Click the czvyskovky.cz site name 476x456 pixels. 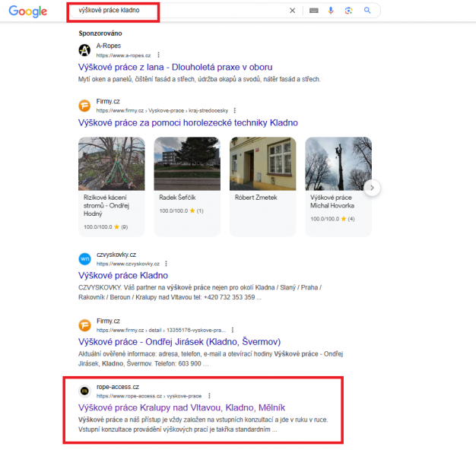pyautogui.click(x=116, y=255)
